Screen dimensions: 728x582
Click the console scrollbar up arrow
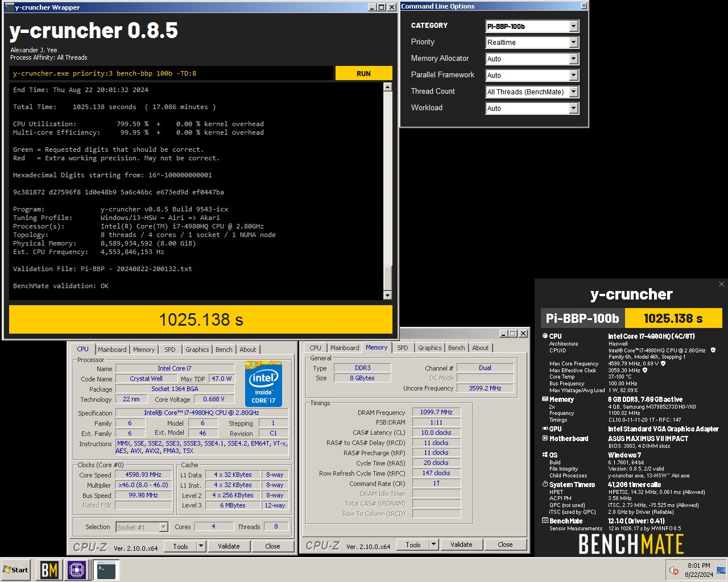click(x=387, y=87)
